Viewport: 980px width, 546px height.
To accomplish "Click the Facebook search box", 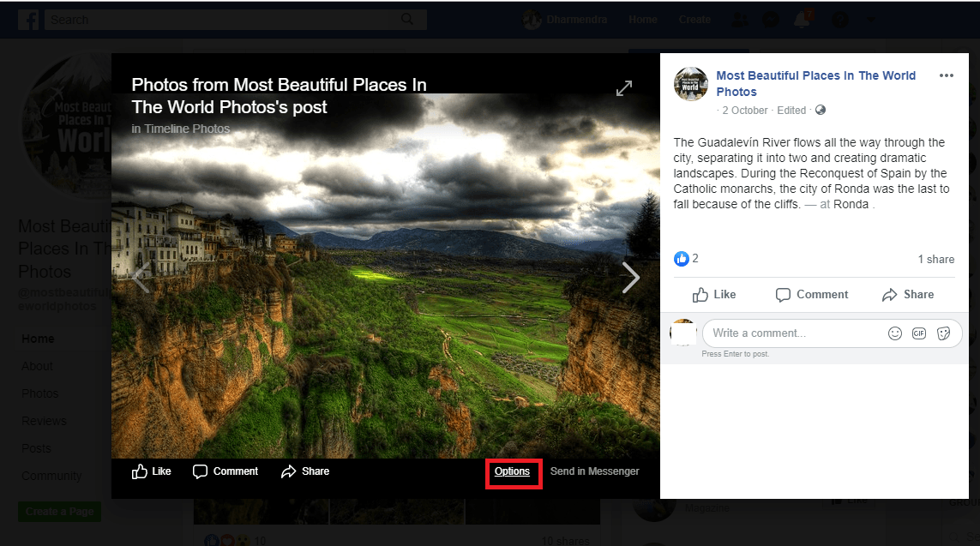I will (234, 20).
